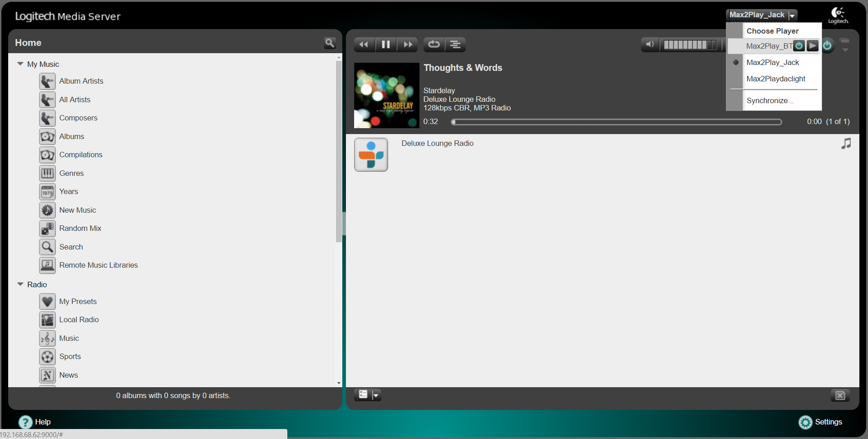
Task: Click the Albums disc icon
Action: 47,136
